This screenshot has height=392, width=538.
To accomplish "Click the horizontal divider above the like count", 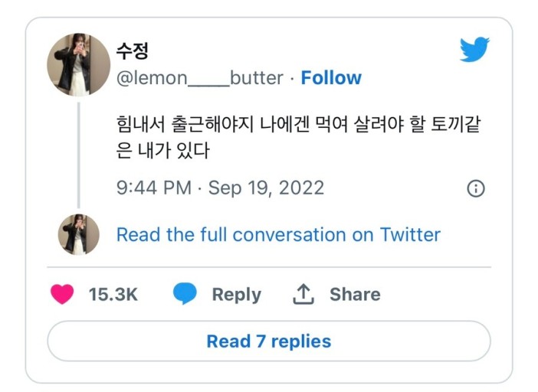I will click(268, 267).
